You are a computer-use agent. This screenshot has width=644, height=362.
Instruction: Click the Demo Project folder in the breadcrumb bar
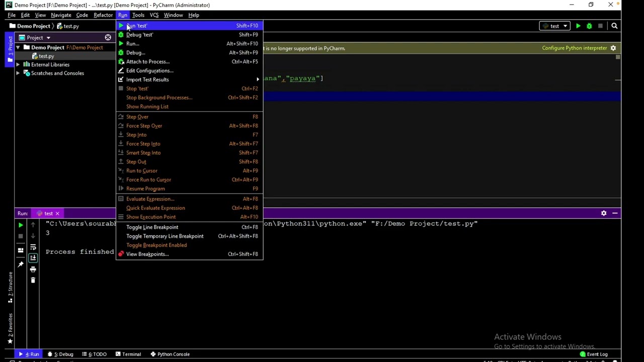[x=29, y=26]
